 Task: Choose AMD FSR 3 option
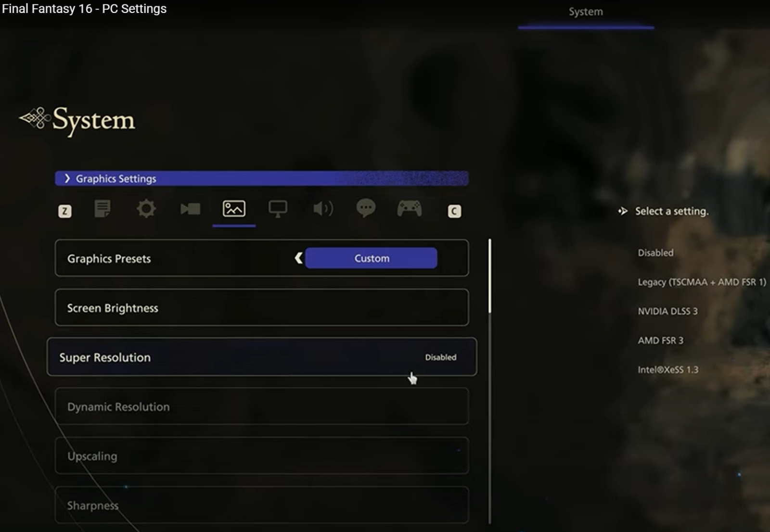660,341
